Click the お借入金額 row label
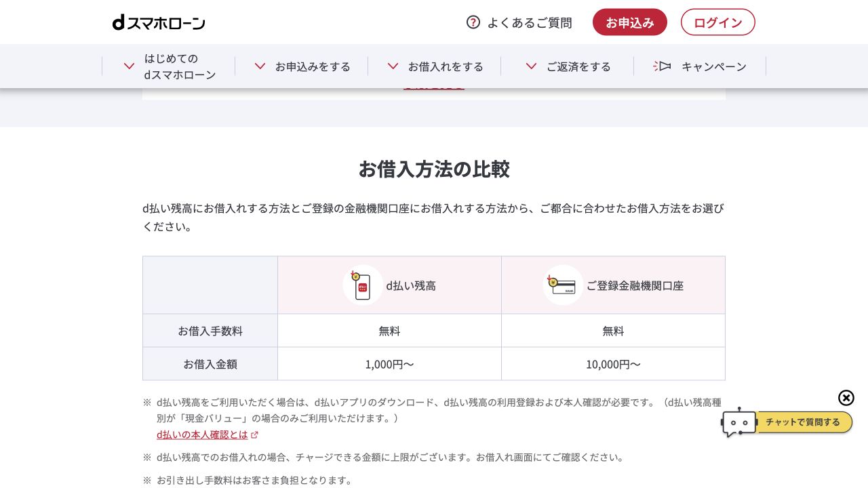Image resolution: width=868 pixels, height=488 pixels. tap(210, 364)
